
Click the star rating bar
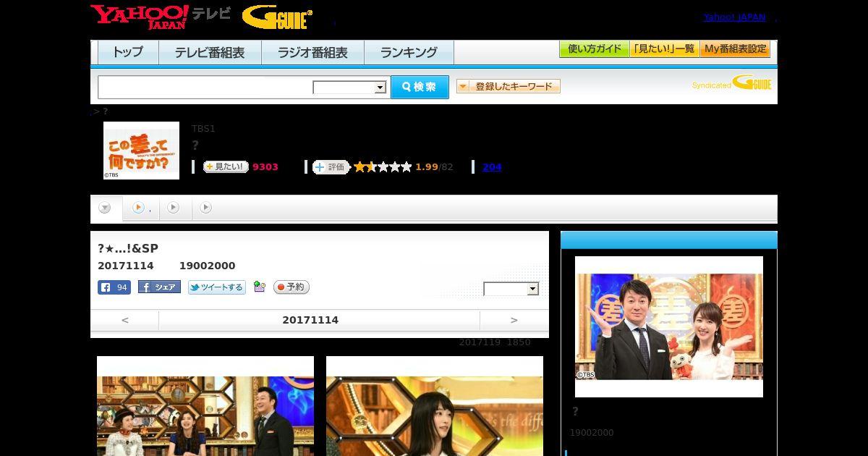[383, 166]
